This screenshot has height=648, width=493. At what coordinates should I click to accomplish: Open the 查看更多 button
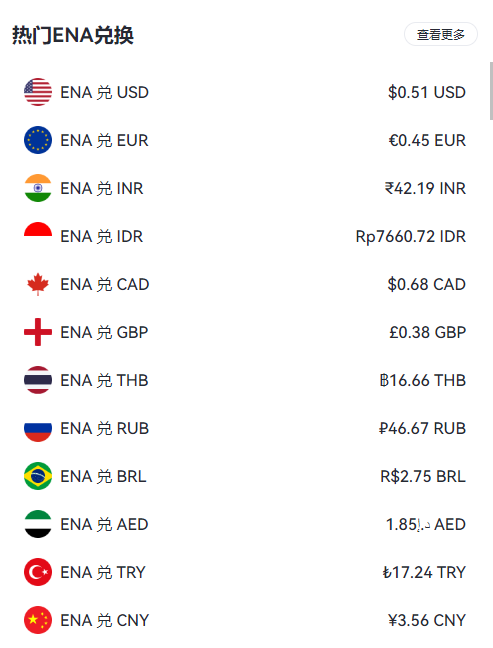(x=441, y=34)
